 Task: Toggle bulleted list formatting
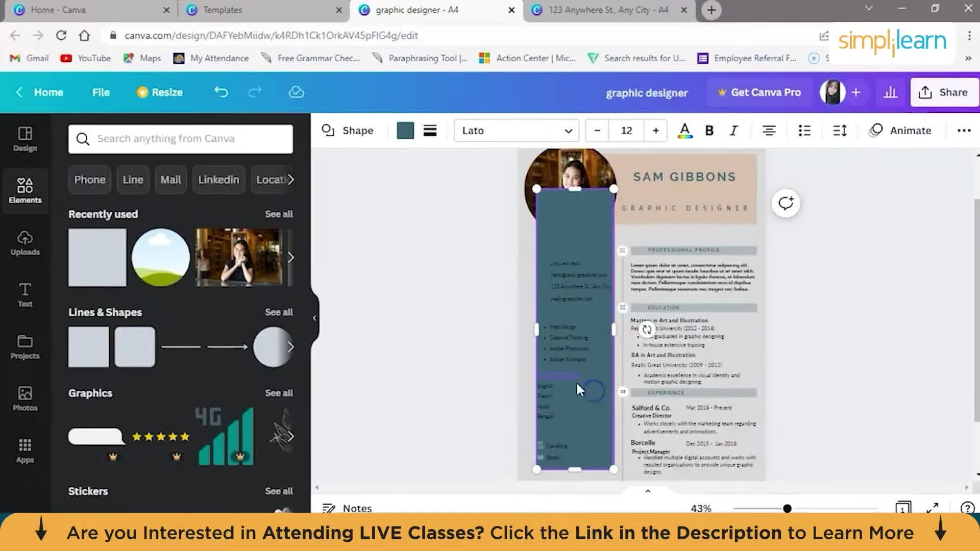coord(804,131)
